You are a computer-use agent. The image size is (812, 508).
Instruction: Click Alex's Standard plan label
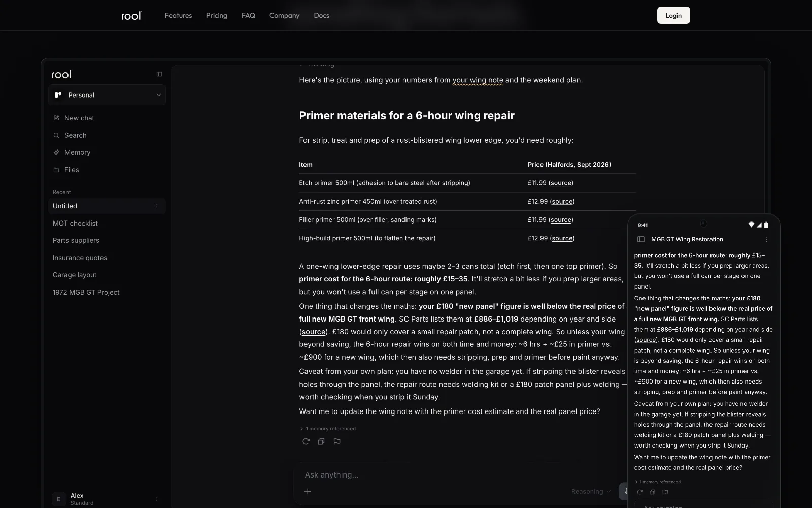[82, 503]
